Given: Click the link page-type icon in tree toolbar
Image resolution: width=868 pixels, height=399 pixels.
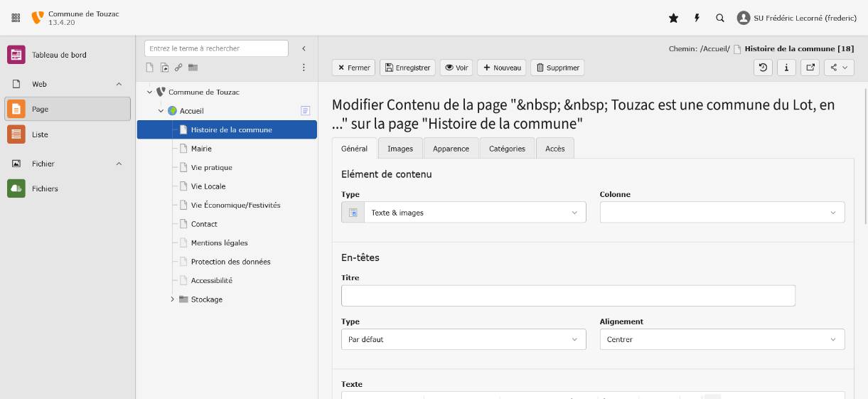Looking at the screenshot, I should 178,68.
